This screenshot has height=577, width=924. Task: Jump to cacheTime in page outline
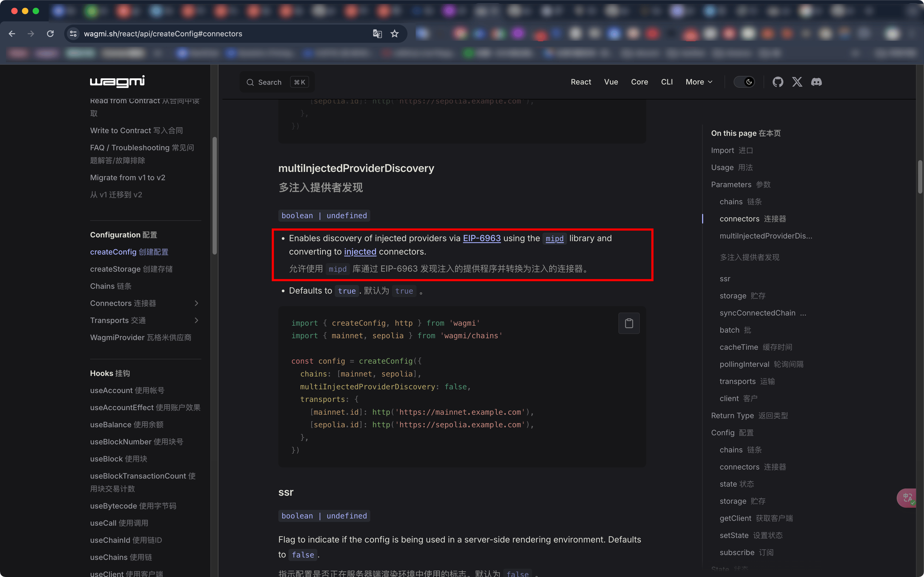pos(756,347)
